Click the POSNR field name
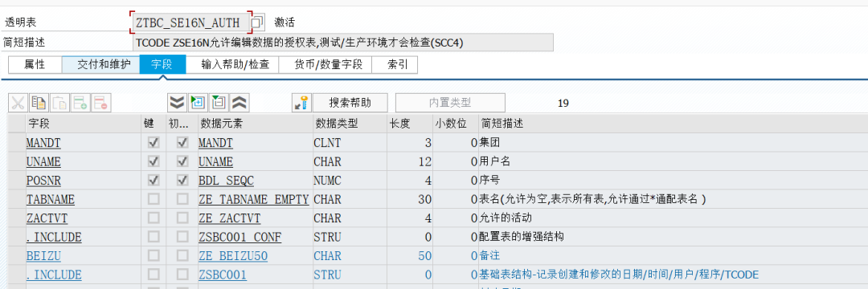 click(x=43, y=181)
